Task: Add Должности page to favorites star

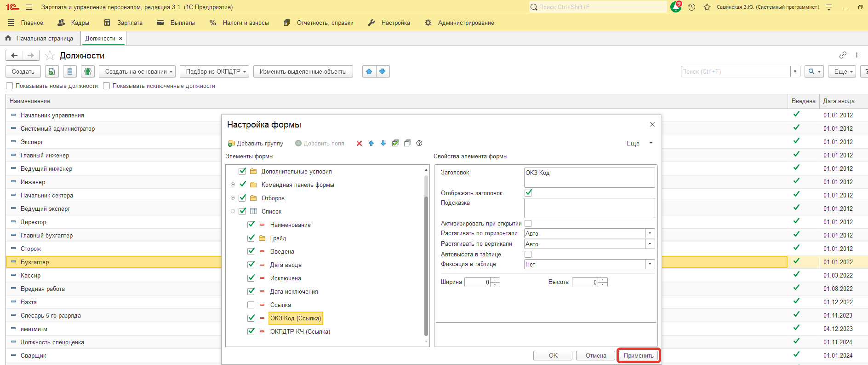Action: [x=50, y=56]
